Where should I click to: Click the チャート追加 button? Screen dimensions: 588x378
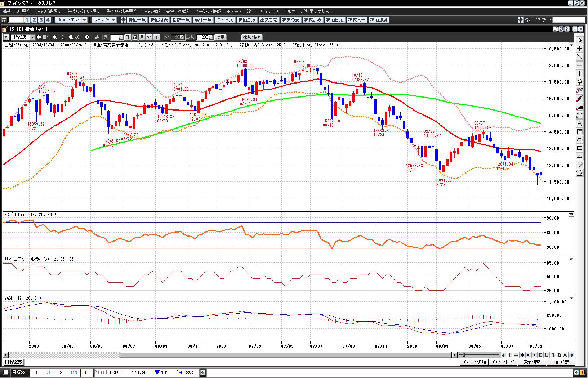pyautogui.click(x=474, y=362)
